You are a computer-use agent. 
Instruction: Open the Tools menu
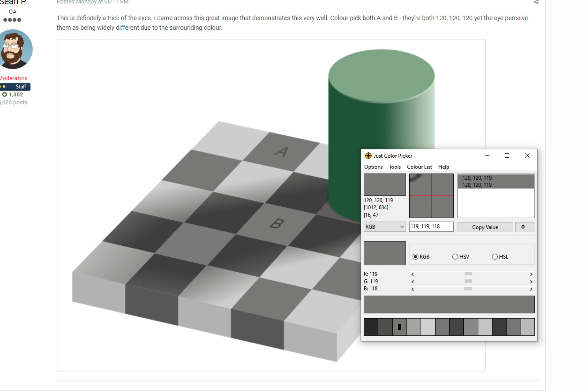[x=395, y=167]
